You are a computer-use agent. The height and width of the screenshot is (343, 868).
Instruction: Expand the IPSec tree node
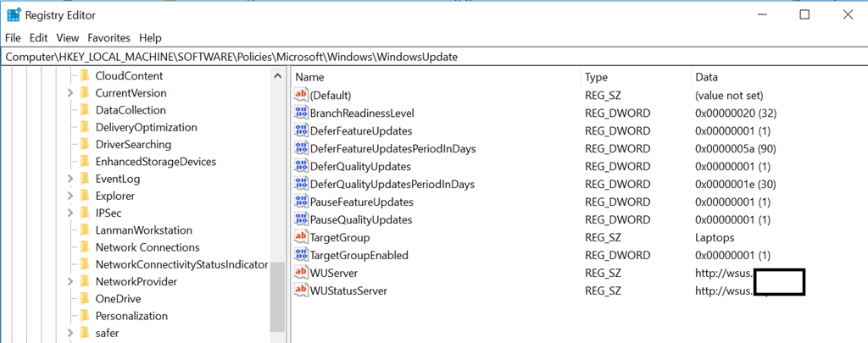pos(70,213)
